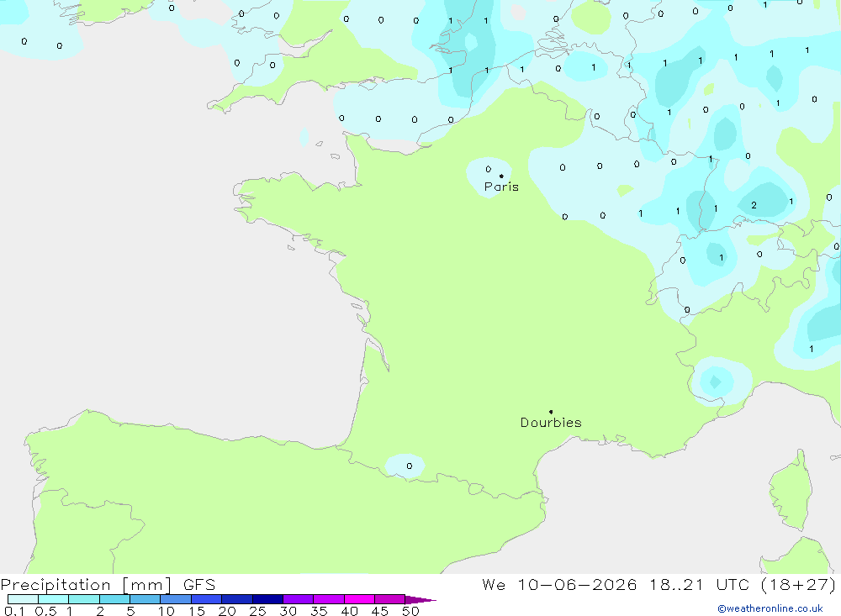The height and width of the screenshot is (616, 841).
Task: Pick the 15–20 mm legend color swatch
Action: [207, 599]
